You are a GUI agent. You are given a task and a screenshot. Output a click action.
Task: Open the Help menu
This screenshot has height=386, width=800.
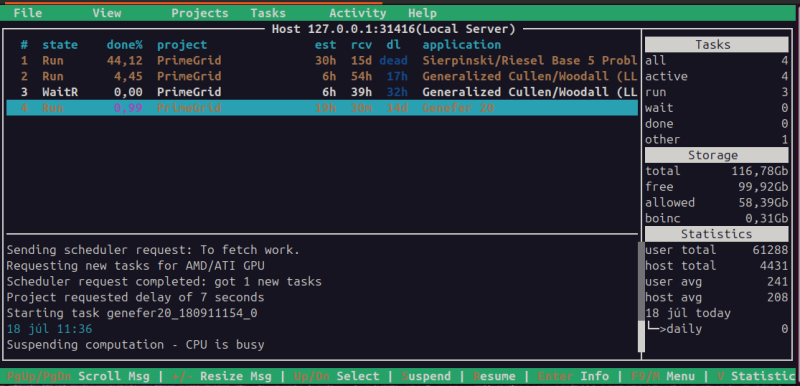click(422, 13)
